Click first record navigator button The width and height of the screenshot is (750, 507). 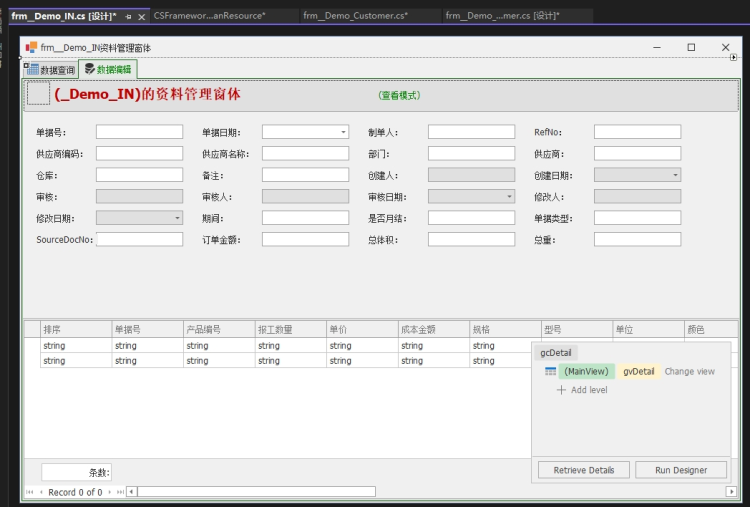pyautogui.click(x=29, y=492)
